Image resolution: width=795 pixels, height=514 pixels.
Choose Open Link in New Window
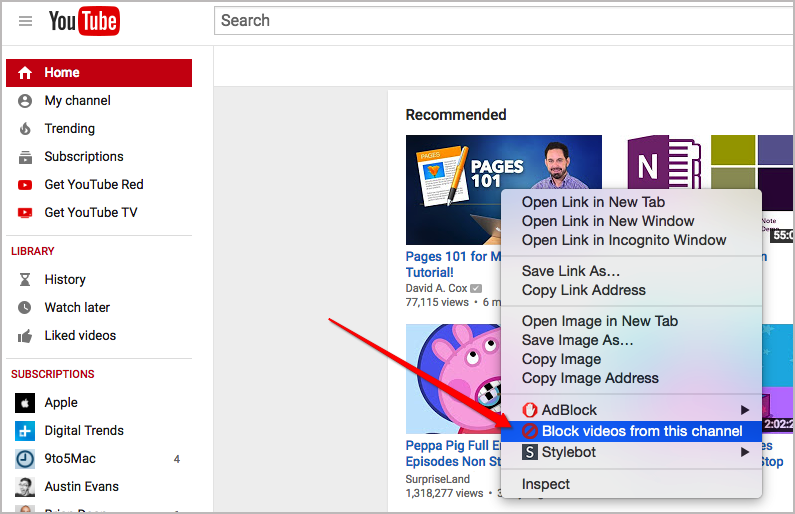coord(631,221)
